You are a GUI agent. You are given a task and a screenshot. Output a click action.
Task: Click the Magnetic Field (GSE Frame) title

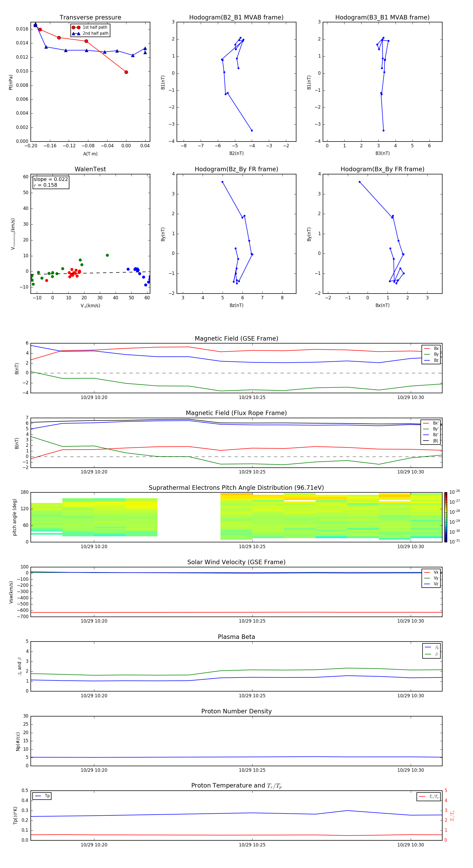click(x=236, y=339)
